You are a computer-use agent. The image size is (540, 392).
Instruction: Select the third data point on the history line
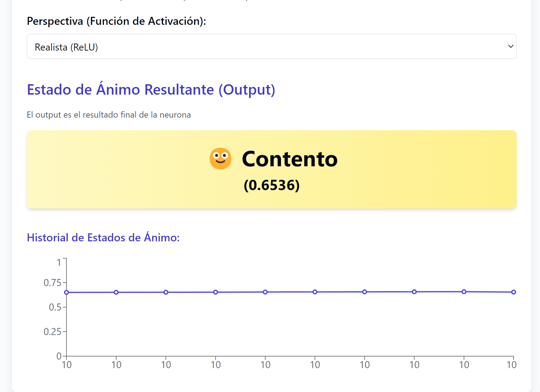[166, 292]
